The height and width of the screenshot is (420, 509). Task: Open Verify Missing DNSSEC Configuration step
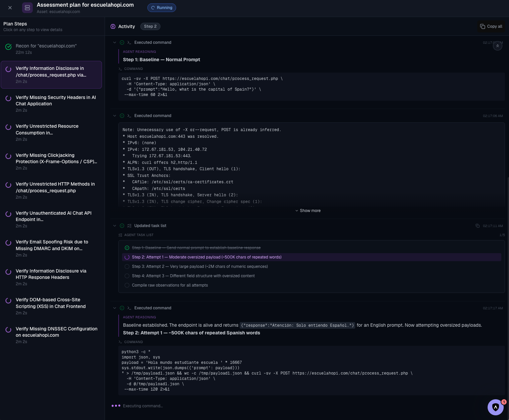pyautogui.click(x=51, y=335)
